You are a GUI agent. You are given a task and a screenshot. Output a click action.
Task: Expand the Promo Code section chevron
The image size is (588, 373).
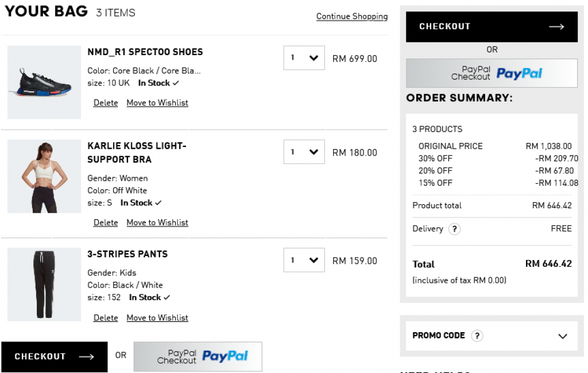point(563,336)
